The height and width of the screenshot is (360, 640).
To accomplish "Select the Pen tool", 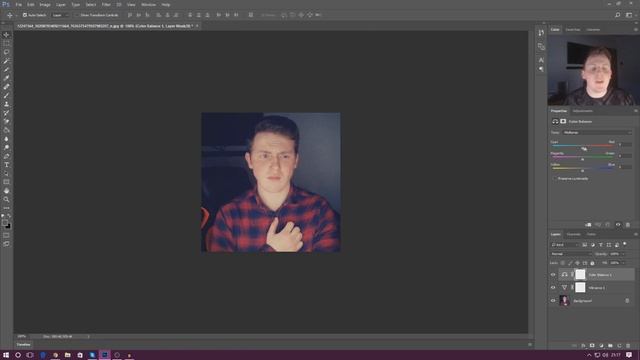I will click(7, 156).
